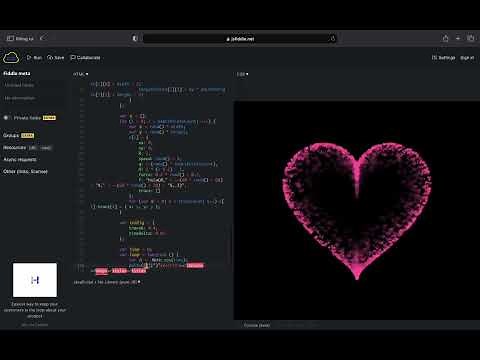
Task: Show the tab overview icon
Action: click(470, 38)
